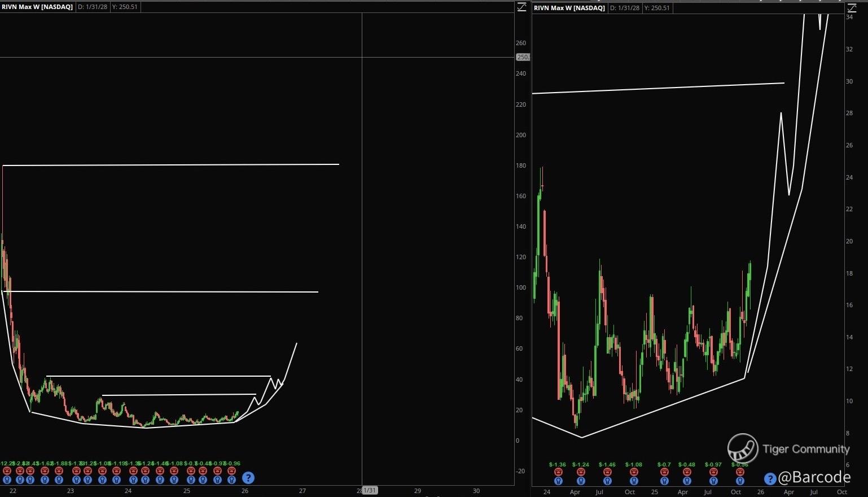The width and height of the screenshot is (868, 497).
Task: Select right chart title RIVN Max W [NASDAQ]
Action: pyautogui.click(x=569, y=8)
